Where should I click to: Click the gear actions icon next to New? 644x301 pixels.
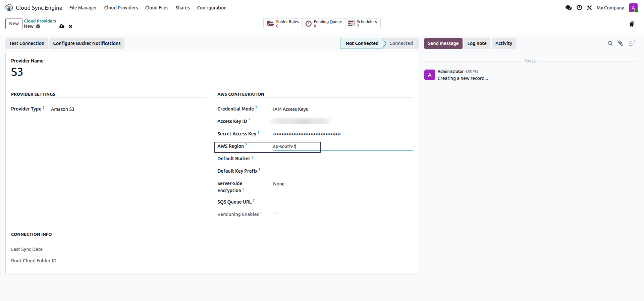(x=38, y=26)
